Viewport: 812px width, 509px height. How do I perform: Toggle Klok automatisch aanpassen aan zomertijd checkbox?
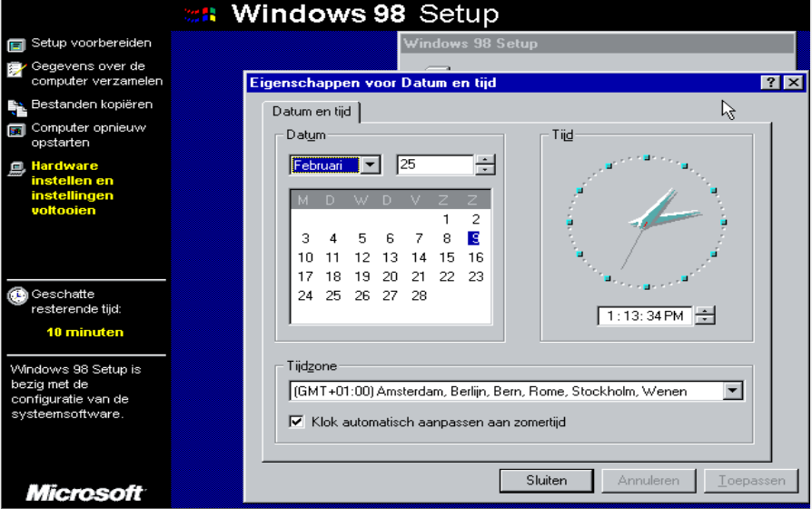(x=297, y=422)
